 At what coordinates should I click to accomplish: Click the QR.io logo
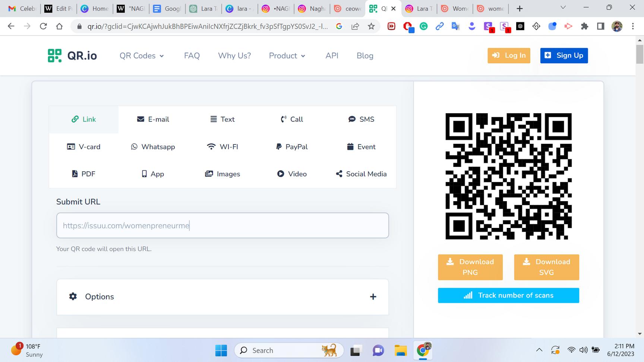point(72,55)
